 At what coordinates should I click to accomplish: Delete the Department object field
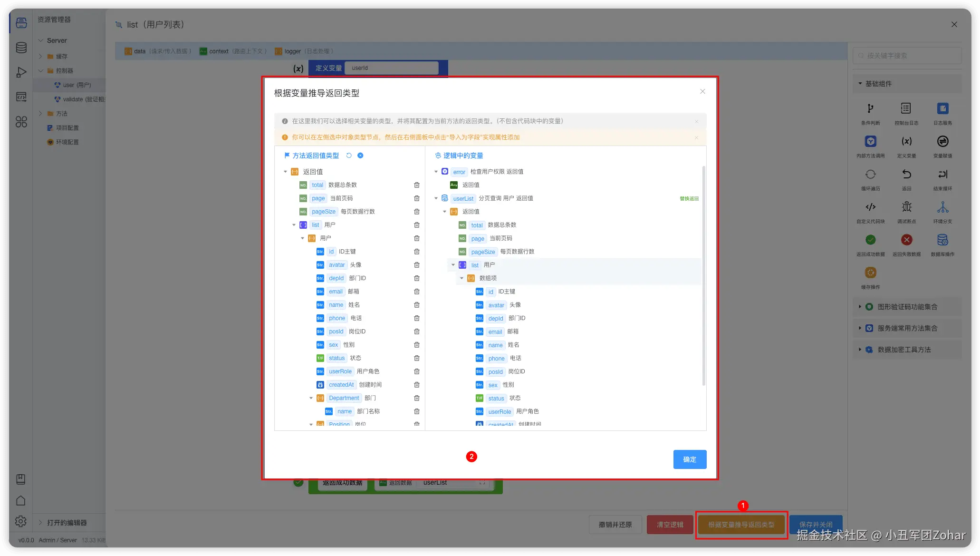(417, 398)
